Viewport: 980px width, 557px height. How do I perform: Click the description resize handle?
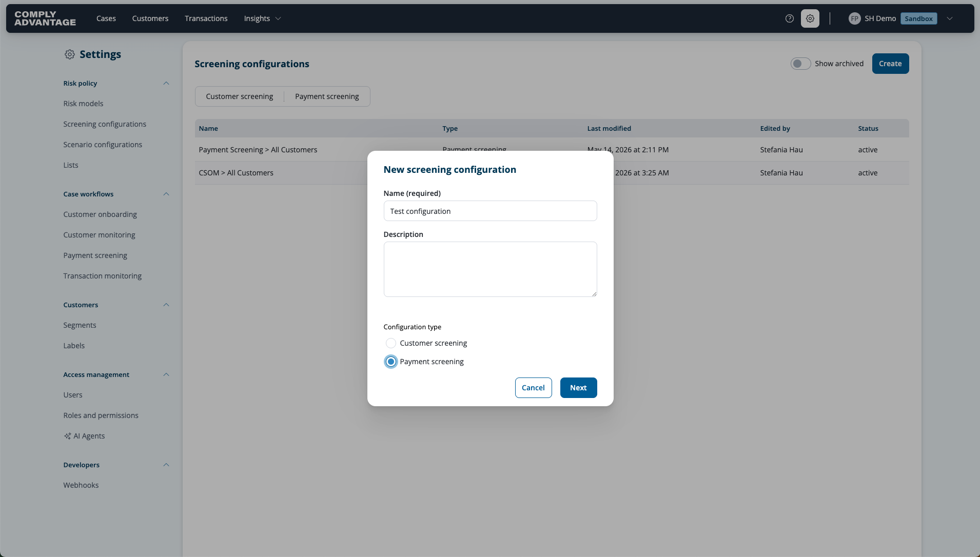click(x=594, y=294)
